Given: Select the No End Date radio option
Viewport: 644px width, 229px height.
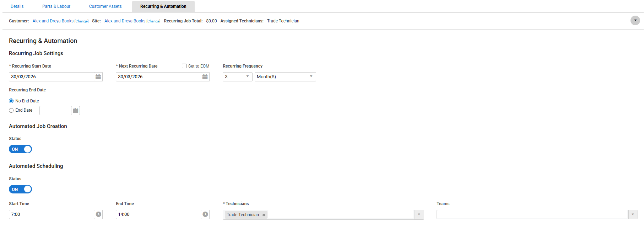Looking at the screenshot, I should click(x=11, y=101).
